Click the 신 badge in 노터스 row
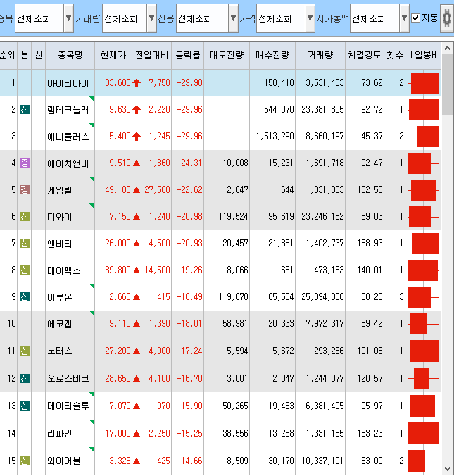The image size is (454, 476). [25, 351]
